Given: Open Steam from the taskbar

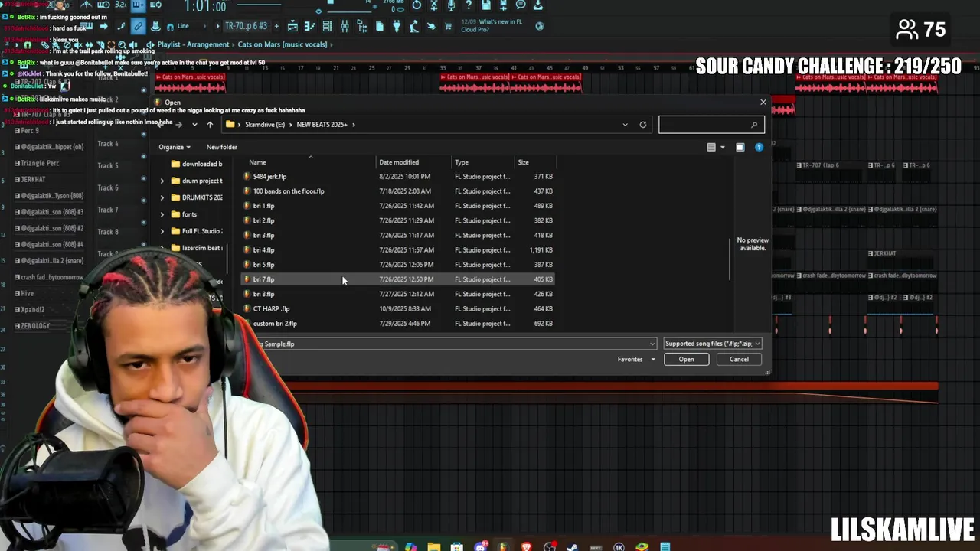Looking at the screenshot, I should (572, 546).
